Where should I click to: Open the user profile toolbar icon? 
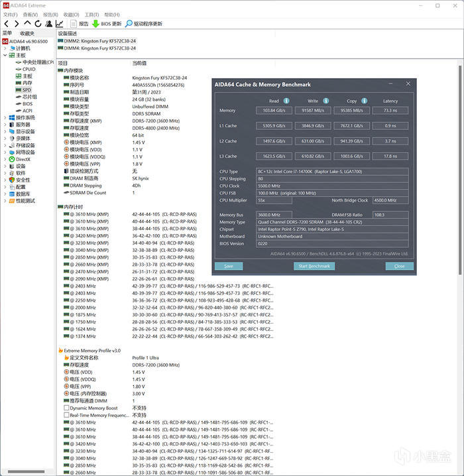tap(48, 24)
